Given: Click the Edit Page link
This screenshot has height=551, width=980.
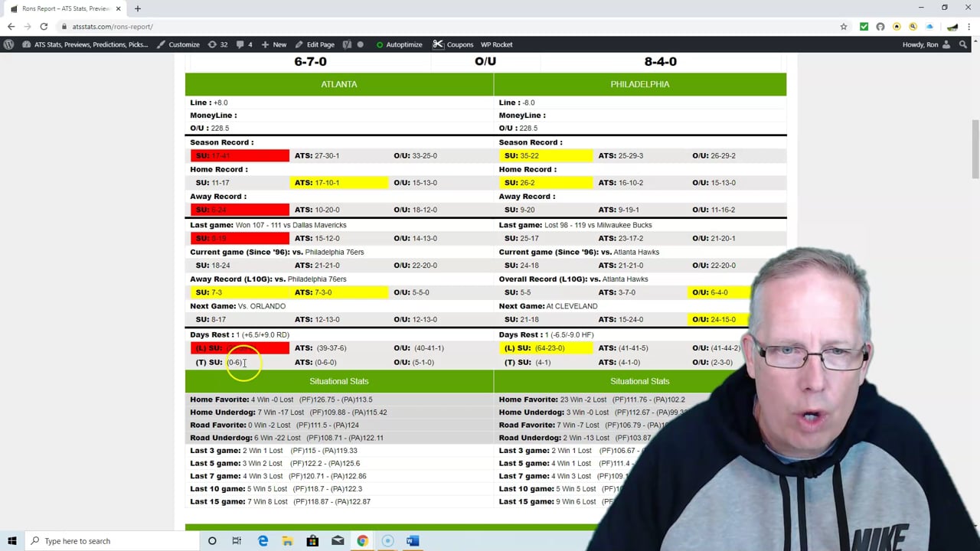Looking at the screenshot, I should tap(315, 44).
